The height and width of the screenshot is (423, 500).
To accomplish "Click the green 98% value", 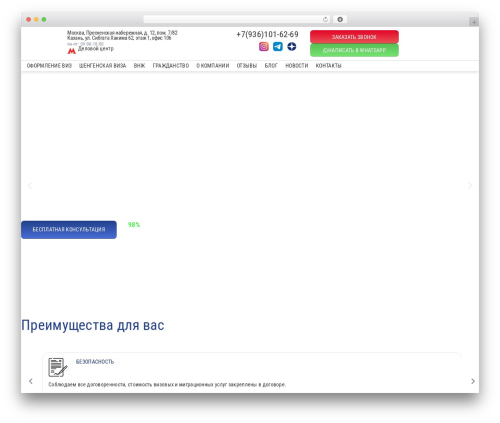I will [134, 225].
